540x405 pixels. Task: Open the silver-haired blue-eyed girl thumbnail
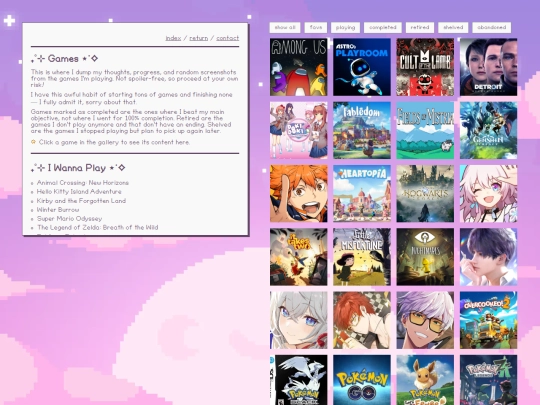(x=299, y=320)
